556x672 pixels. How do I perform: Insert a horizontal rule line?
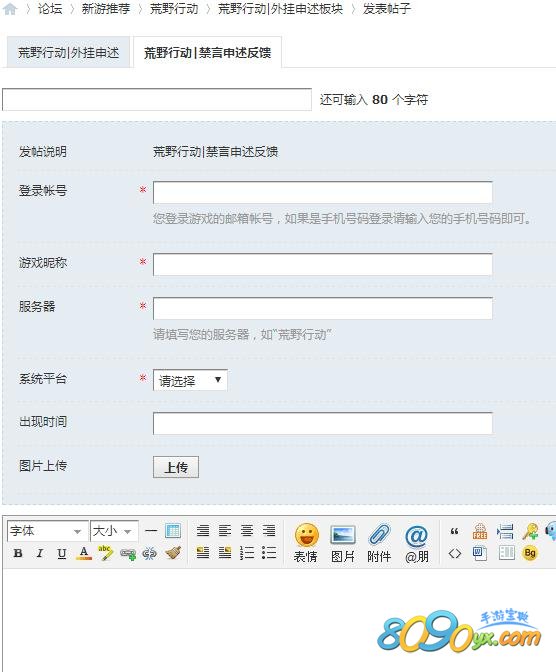point(150,531)
